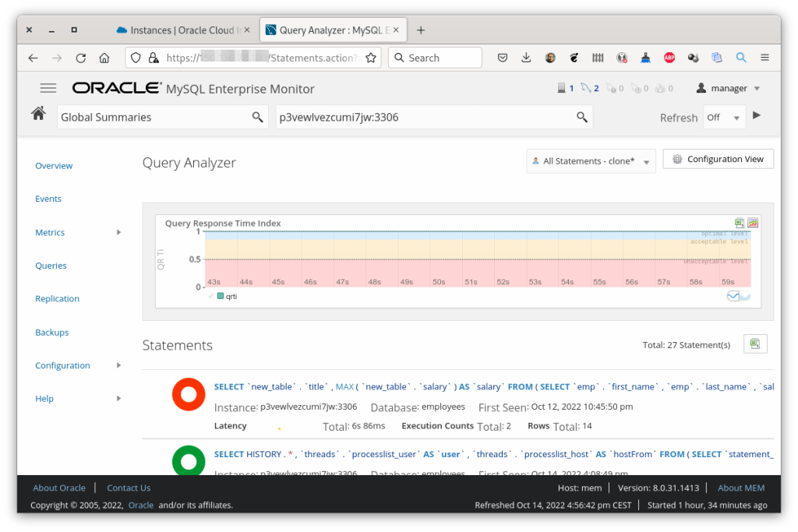Click the Global Summaries search magnifier
Image resolution: width=798 pixels, height=532 pixels.
[x=257, y=118]
